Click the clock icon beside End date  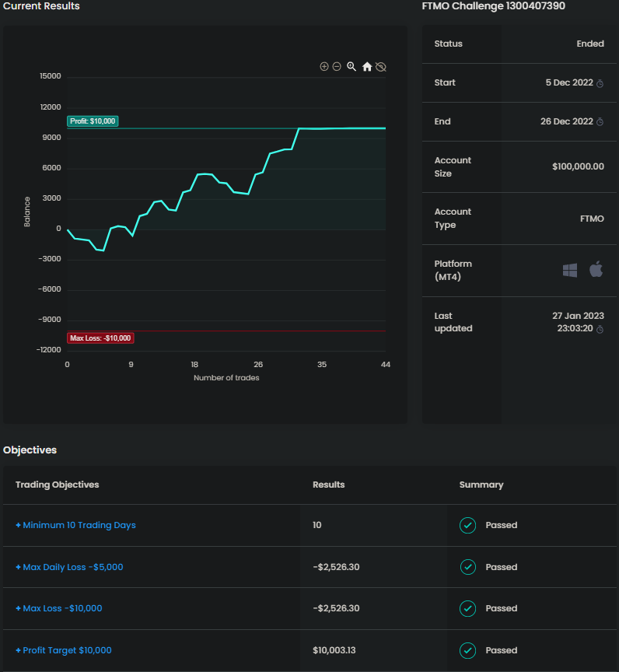(x=600, y=121)
